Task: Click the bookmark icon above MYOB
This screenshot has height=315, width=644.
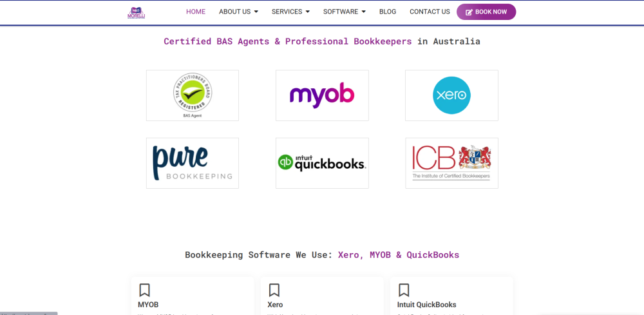Action: [144, 290]
